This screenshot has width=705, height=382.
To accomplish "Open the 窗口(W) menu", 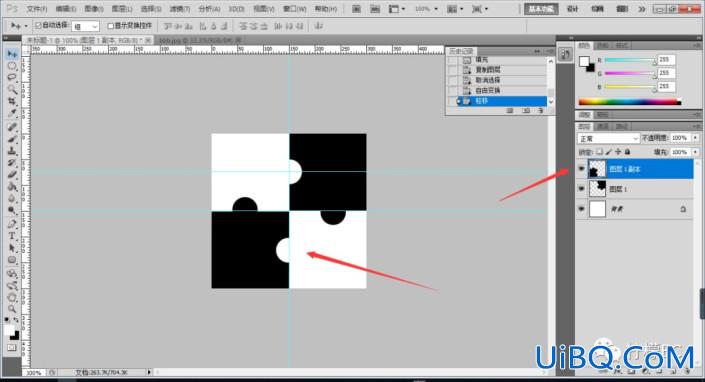I will coord(295,9).
